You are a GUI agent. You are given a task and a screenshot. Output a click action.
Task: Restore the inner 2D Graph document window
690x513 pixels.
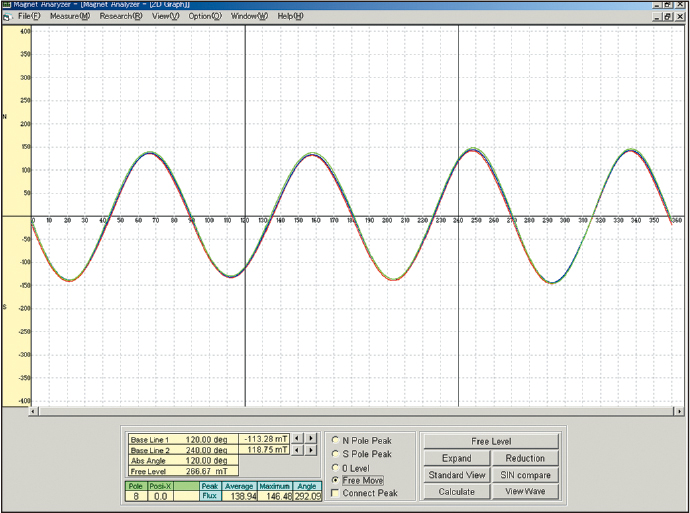668,17
